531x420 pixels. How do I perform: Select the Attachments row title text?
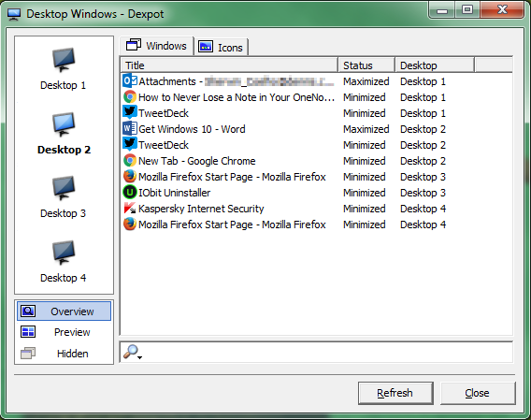coord(236,81)
